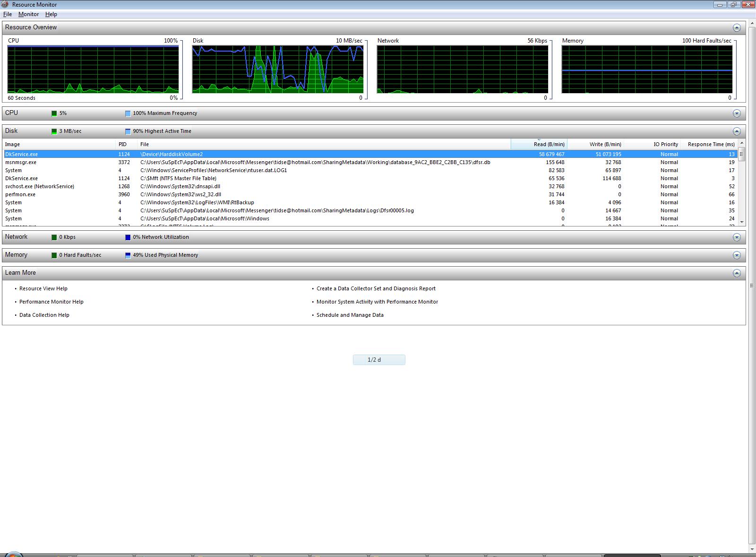The width and height of the screenshot is (756, 557).
Task: Click the main window scroll down arrow
Action: 752,549
